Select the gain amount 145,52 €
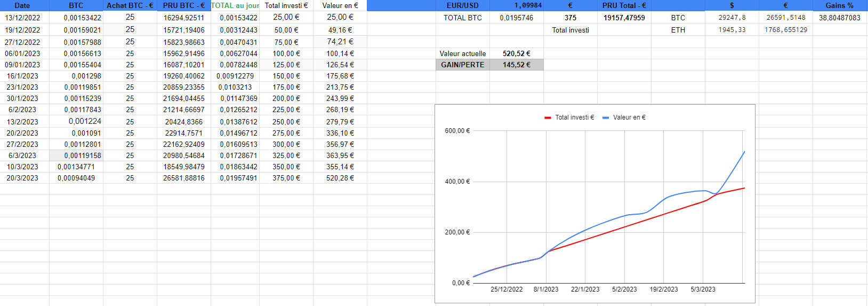This screenshot has height=306, width=868. [517, 65]
